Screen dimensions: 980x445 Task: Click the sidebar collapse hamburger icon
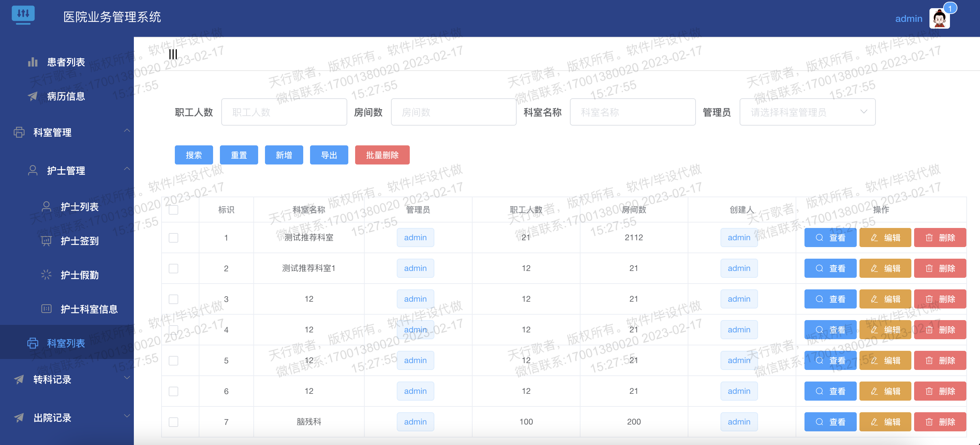tap(173, 54)
